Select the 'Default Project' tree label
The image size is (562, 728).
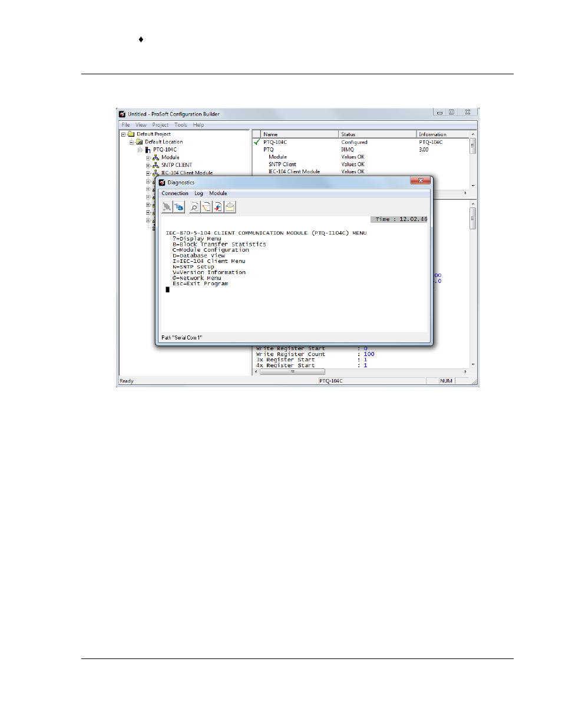tap(154, 134)
